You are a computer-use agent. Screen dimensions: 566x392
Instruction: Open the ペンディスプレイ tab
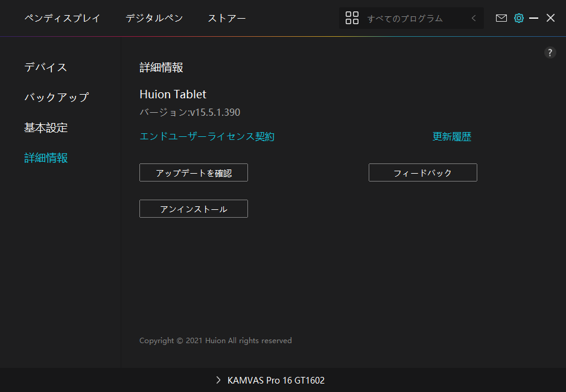click(x=62, y=18)
